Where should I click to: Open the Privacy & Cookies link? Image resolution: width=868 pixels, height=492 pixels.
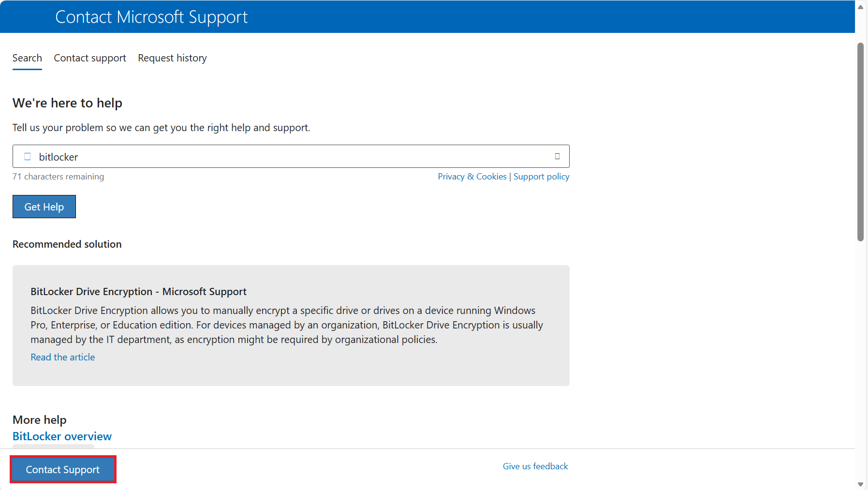coord(472,177)
